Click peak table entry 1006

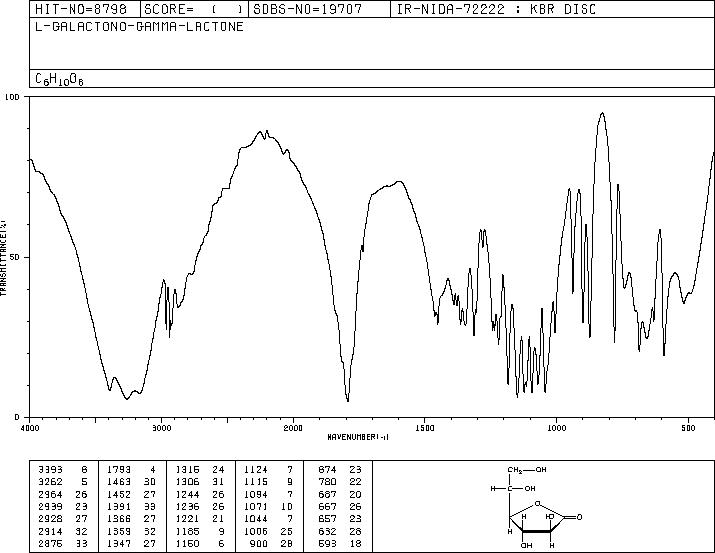pos(256,532)
